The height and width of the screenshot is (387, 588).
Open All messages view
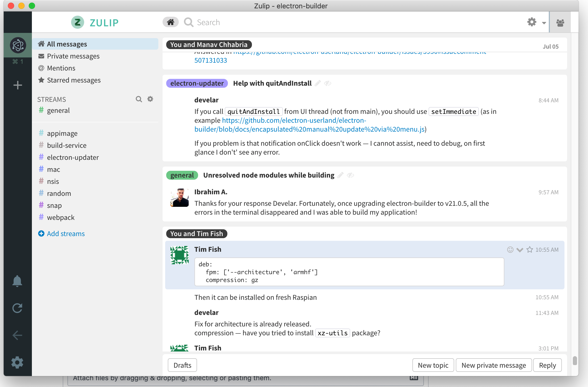click(x=95, y=44)
